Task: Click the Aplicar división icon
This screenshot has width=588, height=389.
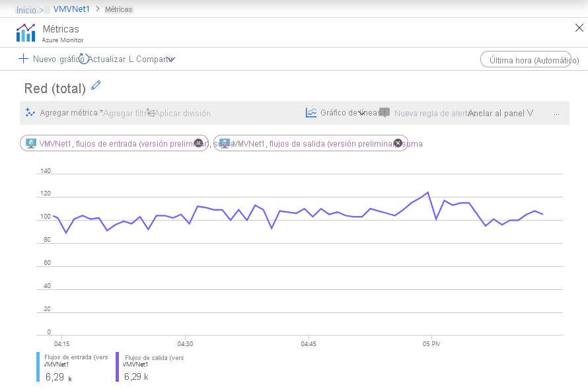Action: [151, 113]
